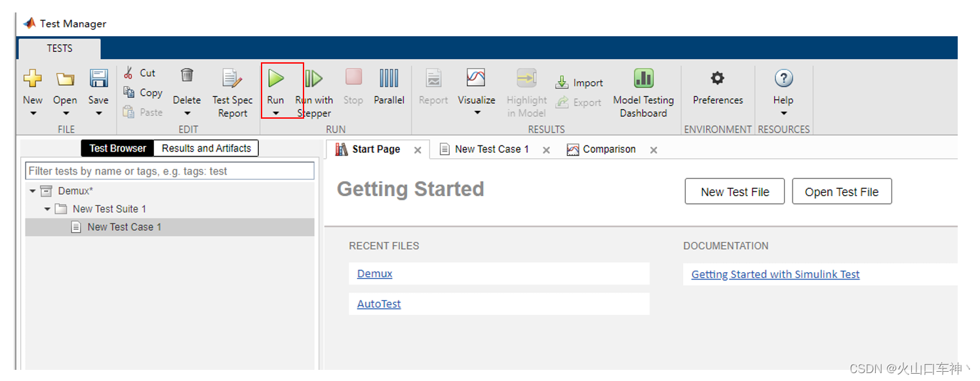Viewport: 980px width, 381px height.
Task: Select New Test Suite 1 in tree
Action: click(109, 209)
